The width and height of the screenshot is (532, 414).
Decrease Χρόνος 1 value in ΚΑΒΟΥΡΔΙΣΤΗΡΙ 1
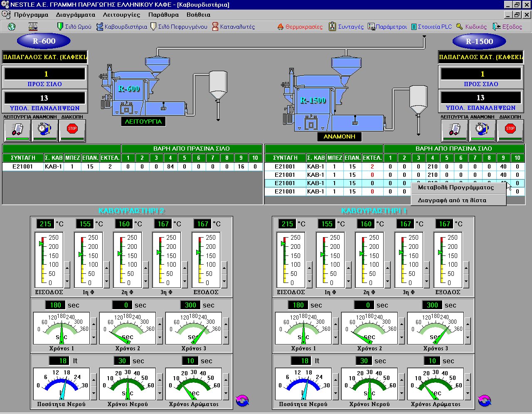click(x=335, y=338)
